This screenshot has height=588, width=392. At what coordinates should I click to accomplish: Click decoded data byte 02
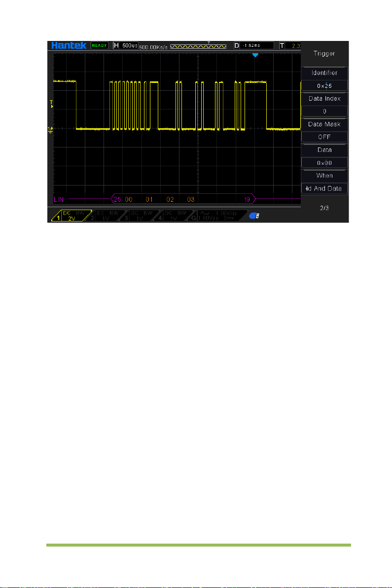pos(170,199)
